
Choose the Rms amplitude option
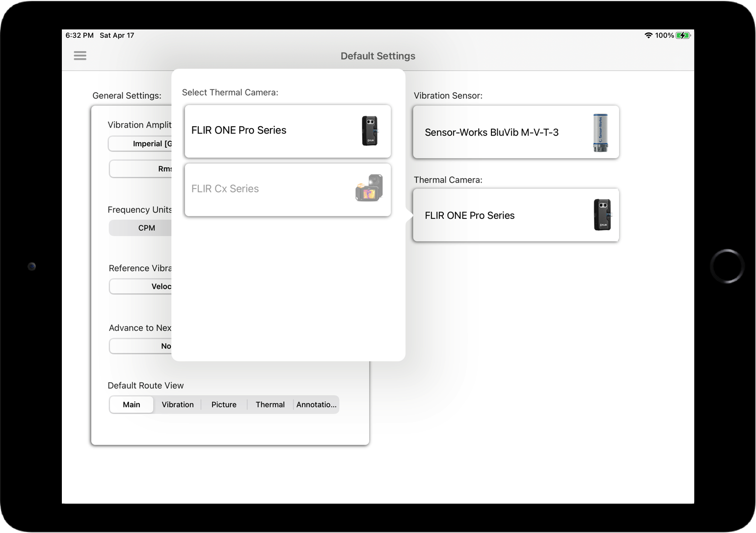[x=141, y=169]
